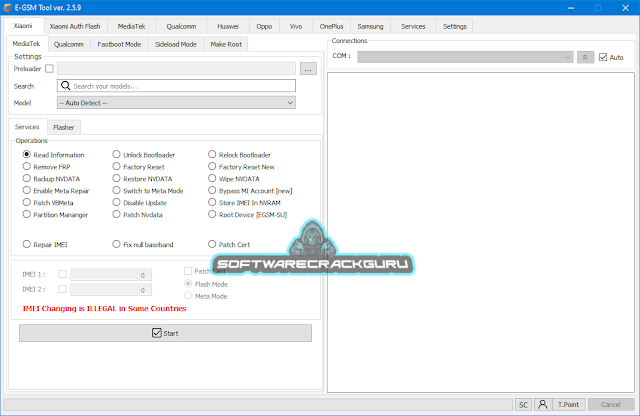The width and height of the screenshot is (640, 416).
Task: Select Repair IMEI operation
Action: 45,244
